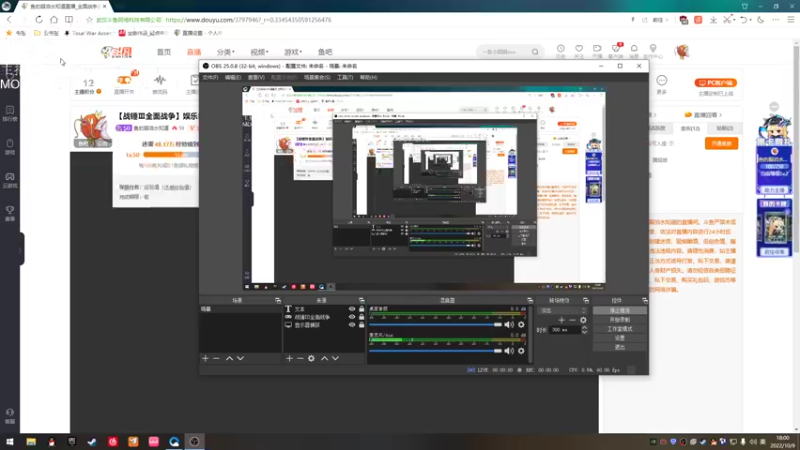800x450 pixels.
Task: Toggle visibility of 文本 text source
Action: 352,309
